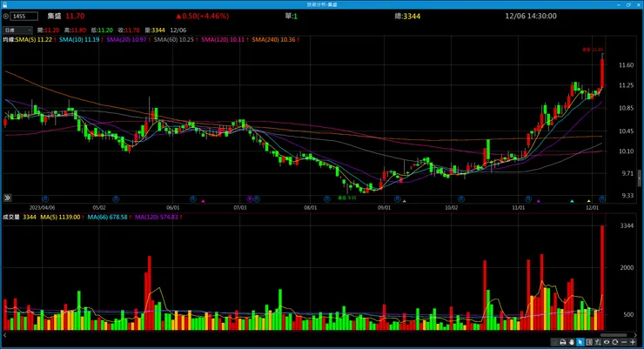Click the circular plus icon beside stock code field
This screenshot has height=349, width=644.
[6, 17]
